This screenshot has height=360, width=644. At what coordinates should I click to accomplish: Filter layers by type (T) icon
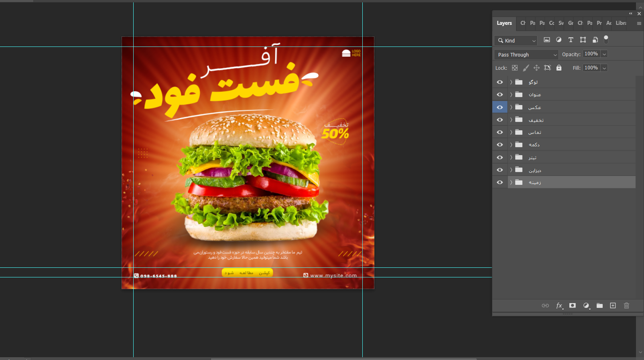coord(571,40)
